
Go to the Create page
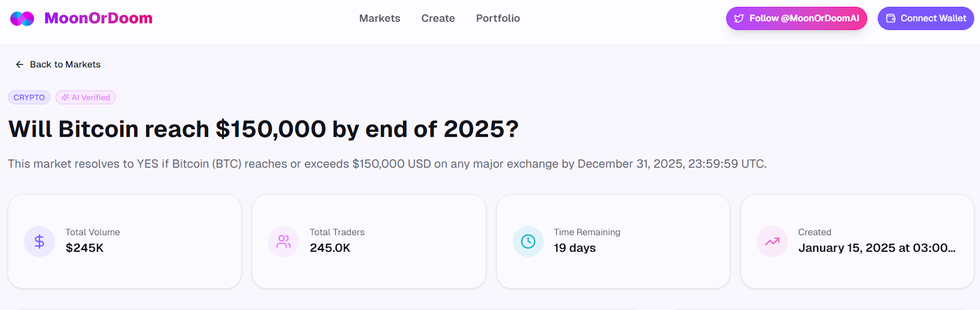438,18
